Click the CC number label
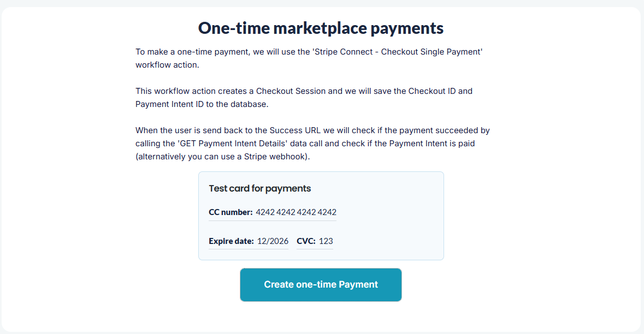The height and width of the screenshot is (334, 644). (231, 212)
